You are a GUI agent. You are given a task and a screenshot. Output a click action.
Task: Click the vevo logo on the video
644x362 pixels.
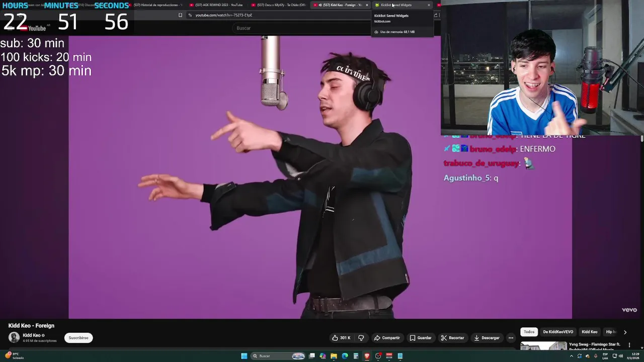(x=629, y=310)
